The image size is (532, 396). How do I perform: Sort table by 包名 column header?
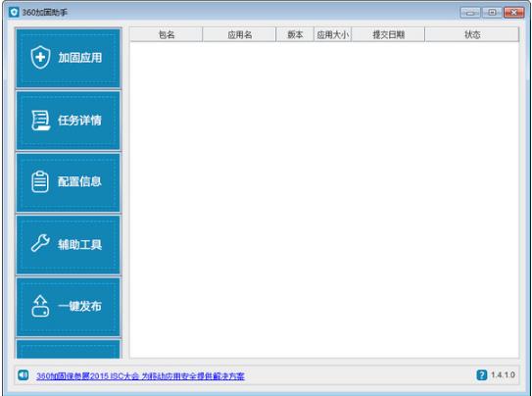(x=167, y=34)
